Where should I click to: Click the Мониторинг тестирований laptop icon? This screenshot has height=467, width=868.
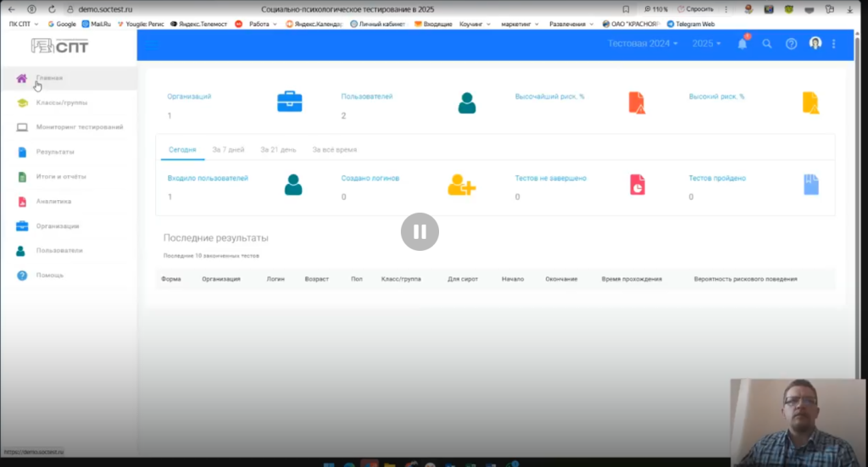click(22, 127)
